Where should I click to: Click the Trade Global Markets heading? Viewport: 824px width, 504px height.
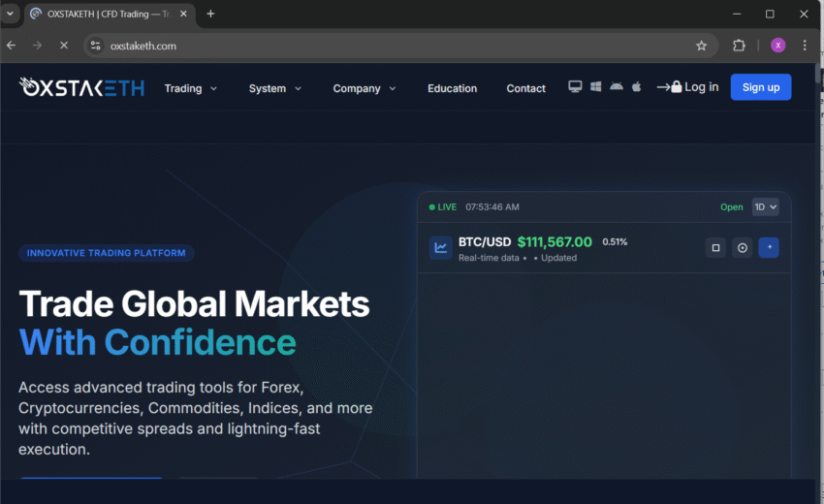(194, 304)
